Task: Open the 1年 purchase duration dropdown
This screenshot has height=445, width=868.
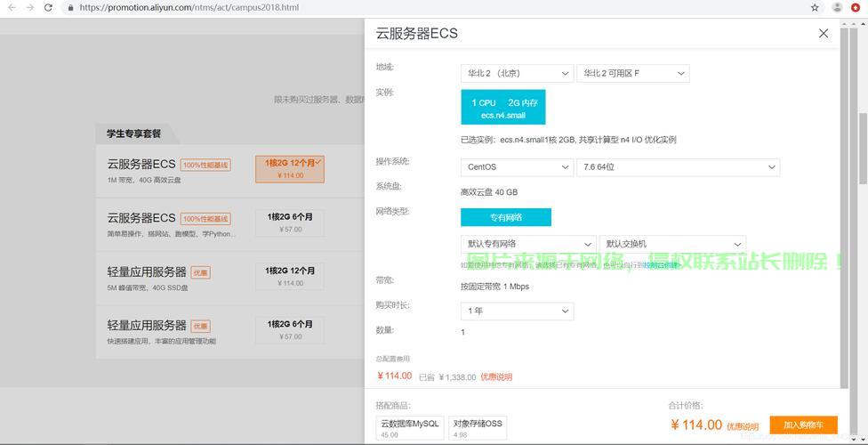Action: coord(517,311)
